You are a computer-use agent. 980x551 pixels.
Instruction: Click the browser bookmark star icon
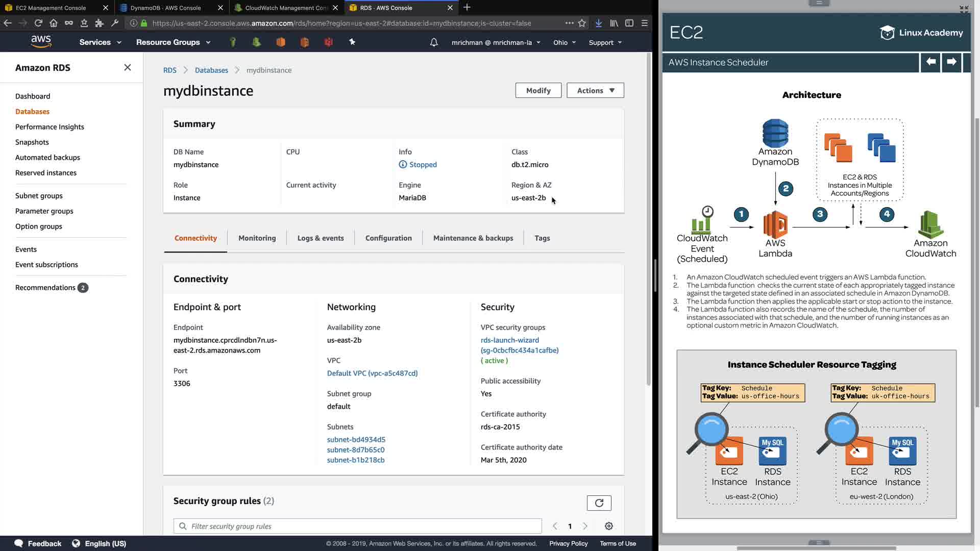(582, 23)
